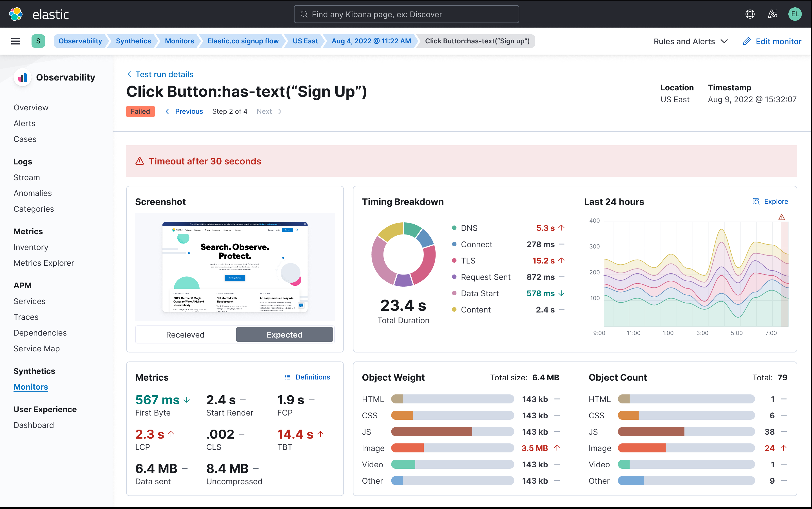Click the step screenshot thumbnail
The width and height of the screenshot is (812, 509).
(x=235, y=267)
